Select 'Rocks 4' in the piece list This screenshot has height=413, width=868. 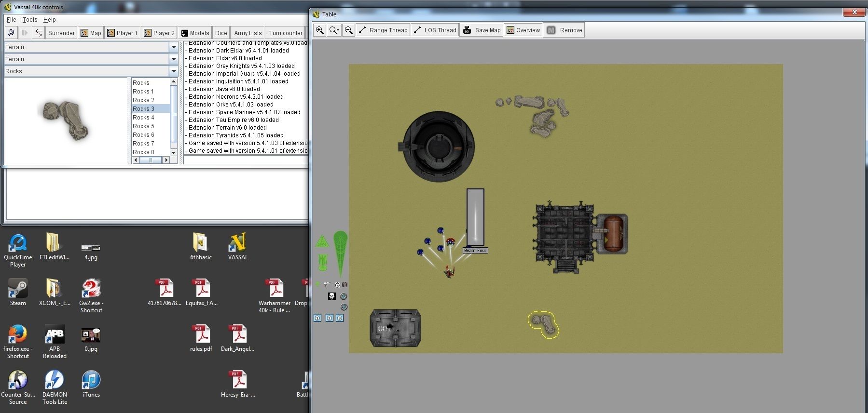click(x=151, y=117)
